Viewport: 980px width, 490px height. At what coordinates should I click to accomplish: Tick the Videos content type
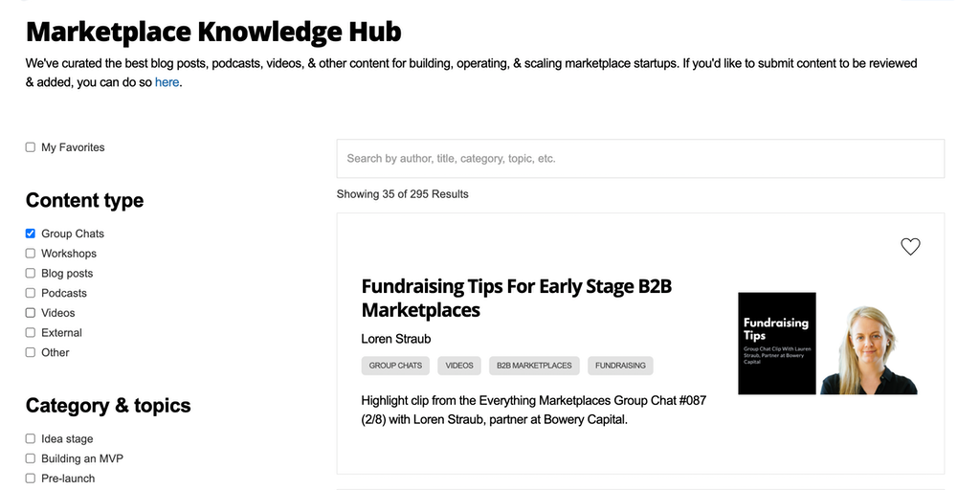click(x=31, y=313)
